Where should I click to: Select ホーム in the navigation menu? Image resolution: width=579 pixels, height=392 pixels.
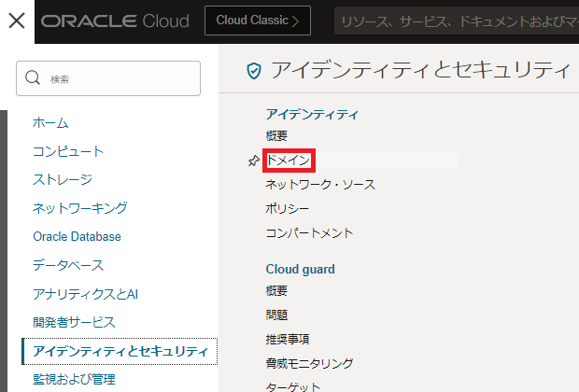(x=50, y=122)
